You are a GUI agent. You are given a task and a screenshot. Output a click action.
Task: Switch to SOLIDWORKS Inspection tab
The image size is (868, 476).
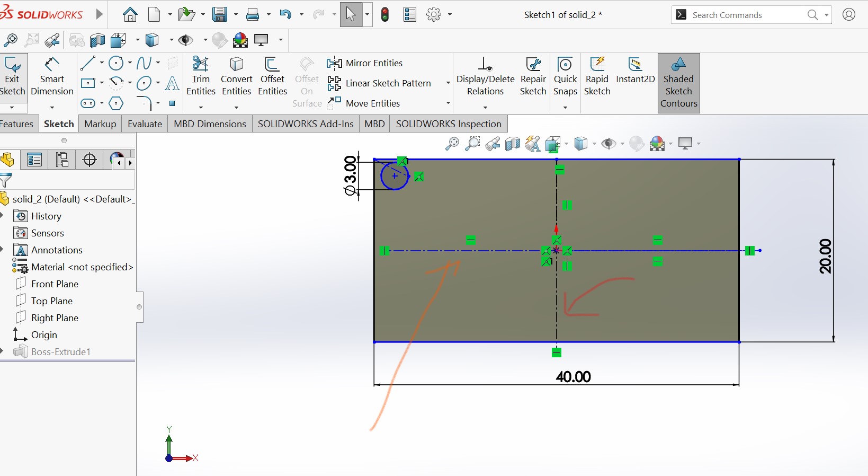(x=449, y=124)
